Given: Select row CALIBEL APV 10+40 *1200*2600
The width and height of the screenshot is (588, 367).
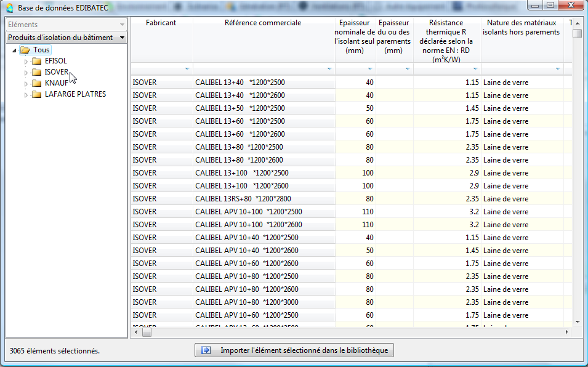Looking at the screenshot, I should point(352,251).
